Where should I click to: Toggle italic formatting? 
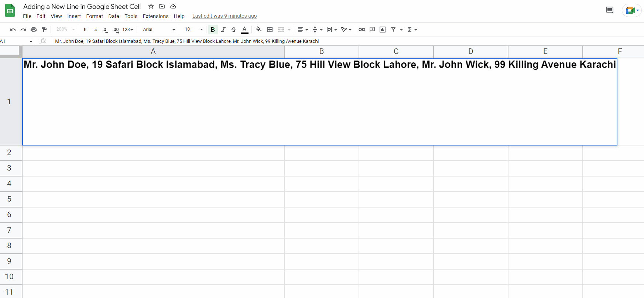pos(223,30)
